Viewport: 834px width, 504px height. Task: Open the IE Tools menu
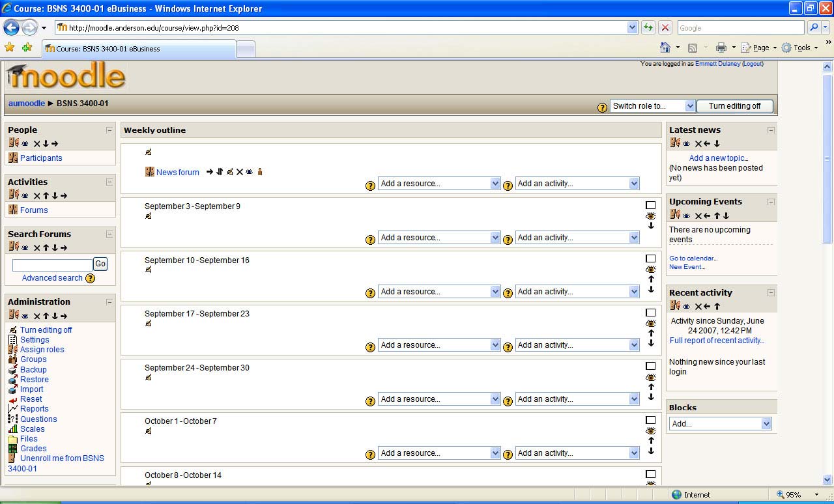(x=800, y=48)
